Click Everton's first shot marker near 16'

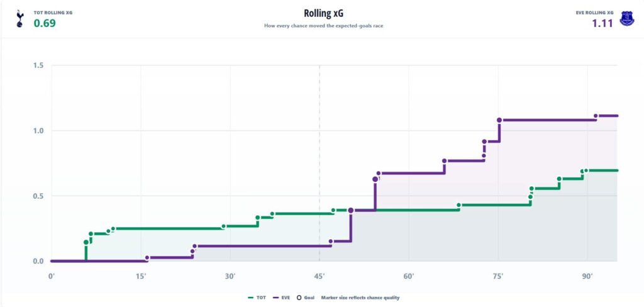(147, 258)
